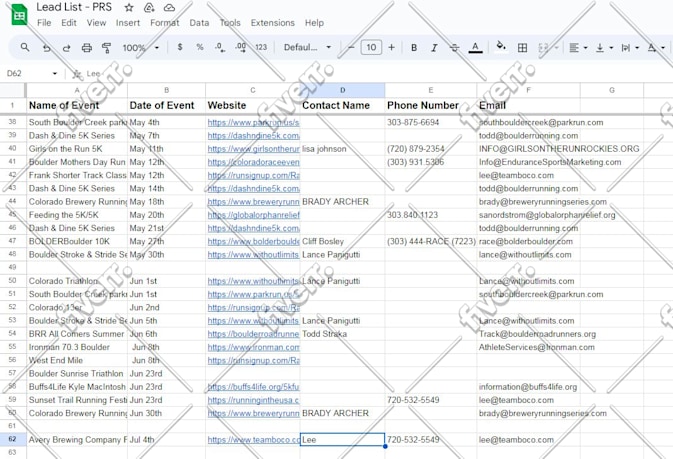The width and height of the screenshot is (673, 459).
Task: Expand the merge cells dropdown arrow
Action: click(x=556, y=48)
